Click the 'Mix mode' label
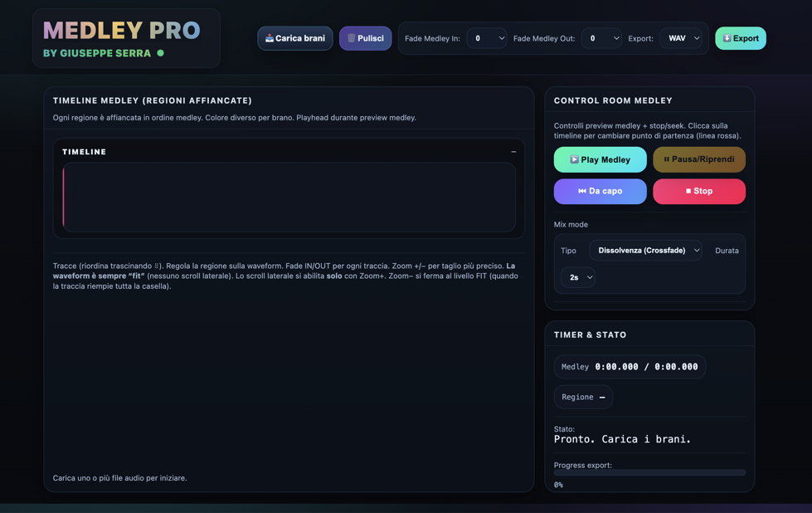This screenshot has width=812, height=513. pyautogui.click(x=571, y=224)
